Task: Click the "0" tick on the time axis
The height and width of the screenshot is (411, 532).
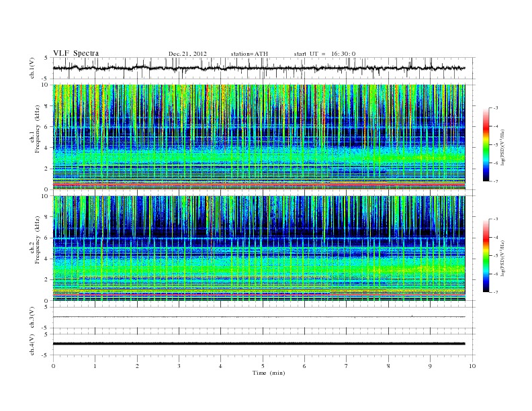Action: pos(53,366)
